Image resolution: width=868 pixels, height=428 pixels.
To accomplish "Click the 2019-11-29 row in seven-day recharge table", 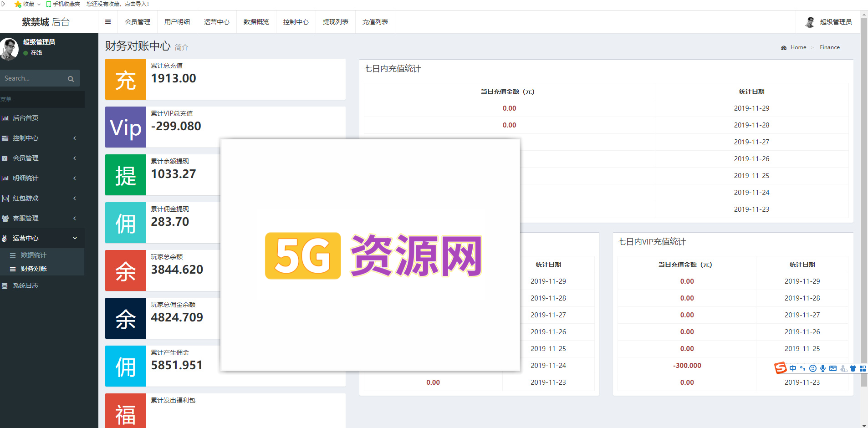I will pos(606,108).
